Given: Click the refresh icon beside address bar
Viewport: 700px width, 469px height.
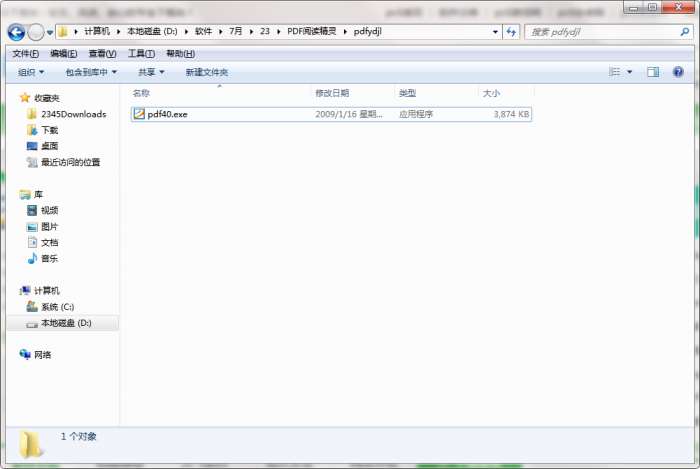Looking at the screenshot, I should click(511, 32).
